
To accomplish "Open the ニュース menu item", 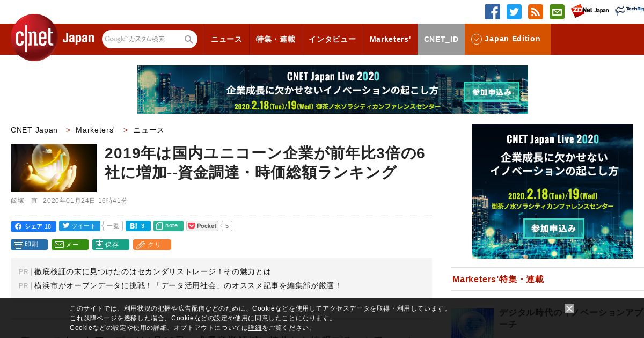I will (x=226, y=39).
